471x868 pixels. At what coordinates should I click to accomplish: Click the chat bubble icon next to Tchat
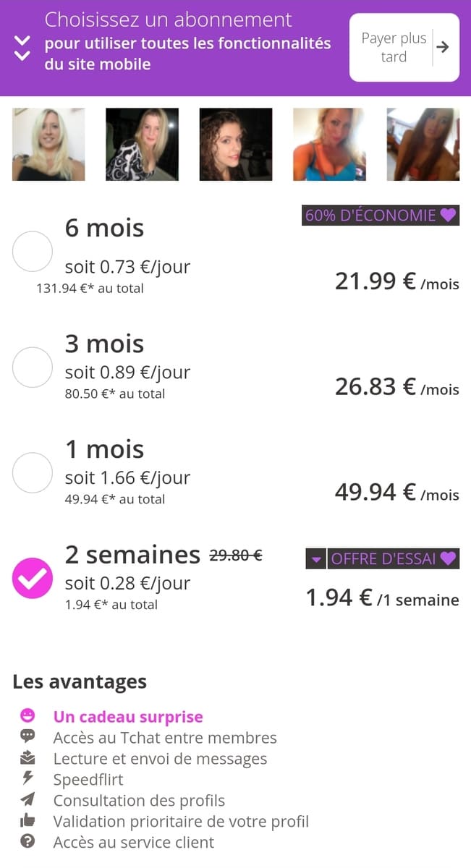pos(29,736)
